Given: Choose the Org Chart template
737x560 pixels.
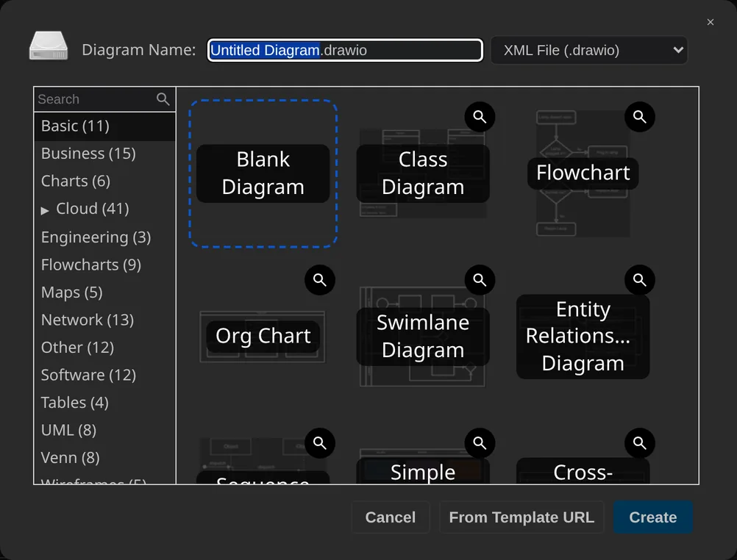Looking at the screenshot, I should pyautogui.click(x=263, y=337).
